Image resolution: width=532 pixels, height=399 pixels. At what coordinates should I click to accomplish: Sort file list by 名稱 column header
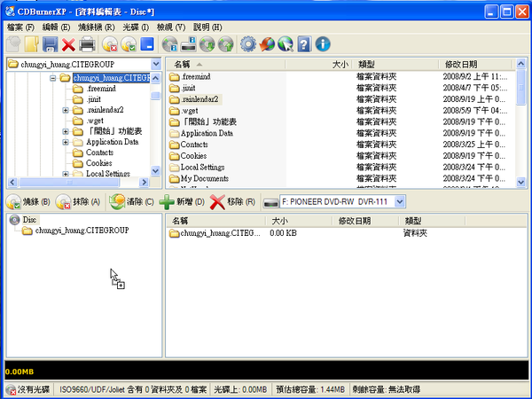coord(225,64)
